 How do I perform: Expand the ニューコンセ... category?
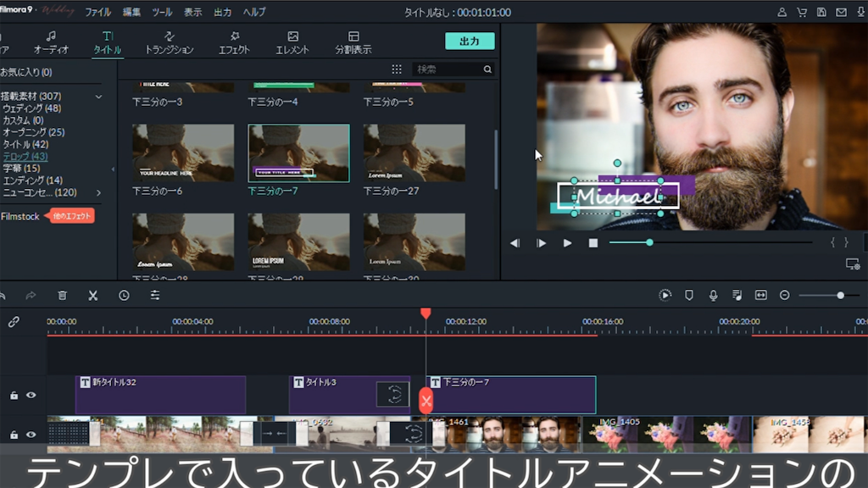[x=98, y=192]
